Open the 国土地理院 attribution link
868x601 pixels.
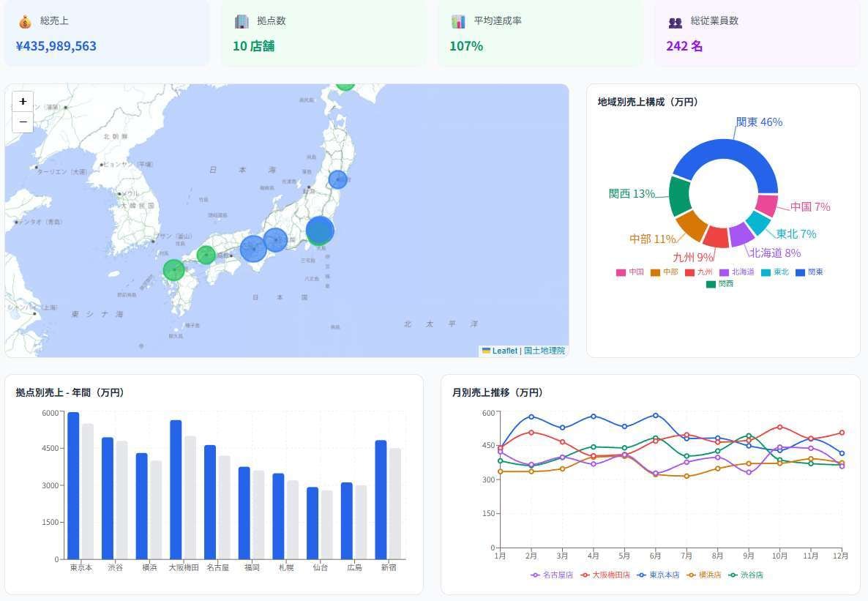(x=545, y=351)
